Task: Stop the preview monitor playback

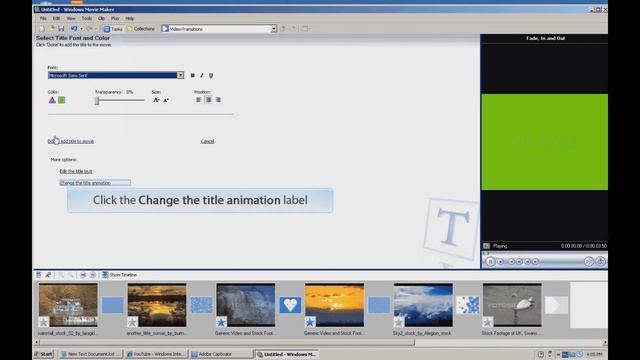Action: point(501,261)
